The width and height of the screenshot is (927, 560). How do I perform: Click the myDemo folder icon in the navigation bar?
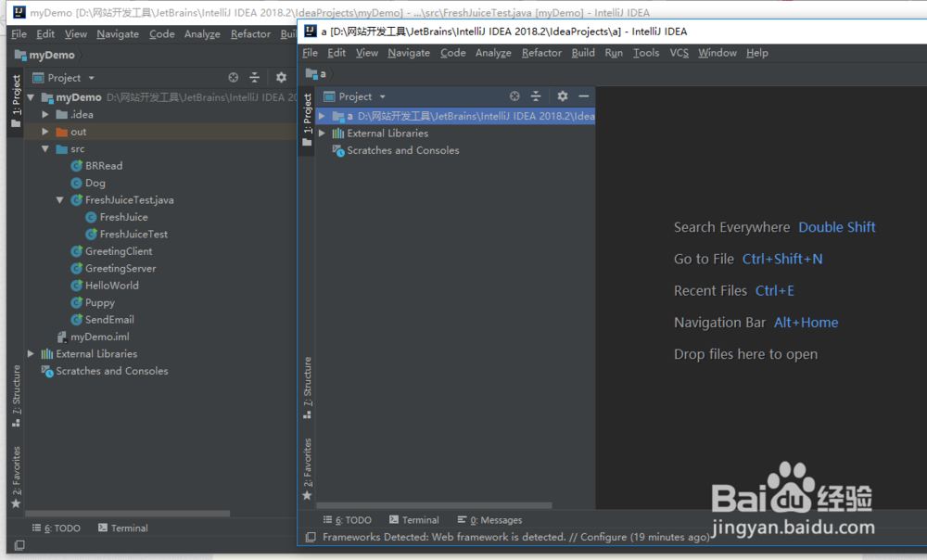[20, 55]
